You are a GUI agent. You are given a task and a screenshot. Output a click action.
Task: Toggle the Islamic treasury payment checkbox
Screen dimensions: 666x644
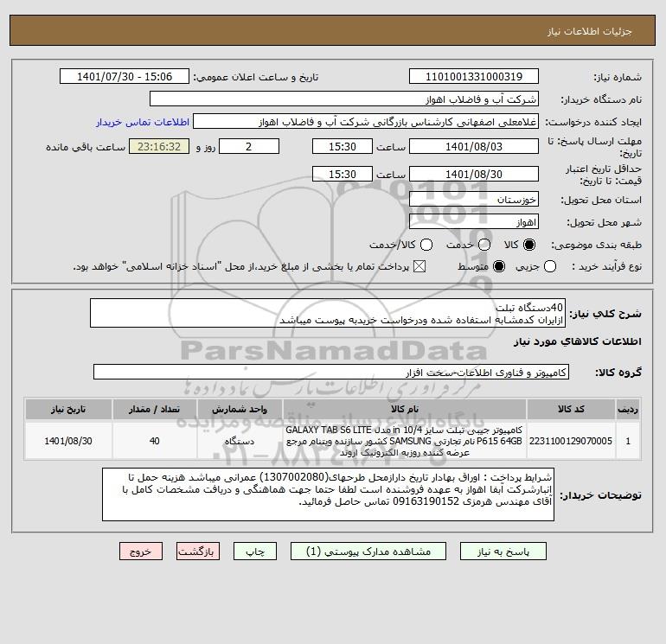[419, 266]
